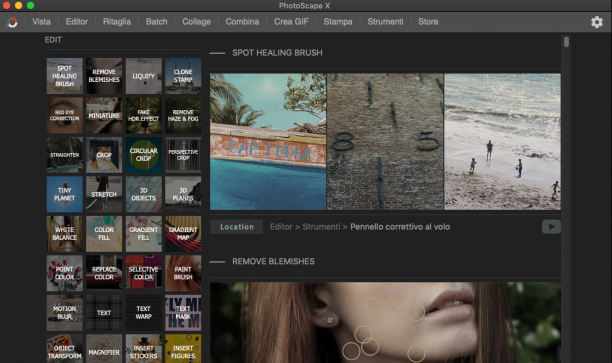The width and height of the screenshot is (612, 363).
Task: Click the beach scene thumbnail
Action: click(502, 142)
